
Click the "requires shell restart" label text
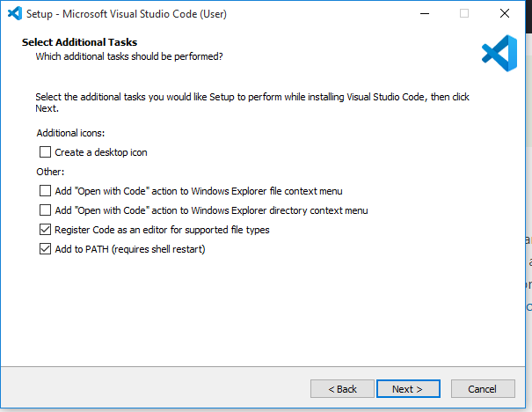coord(158,249)
